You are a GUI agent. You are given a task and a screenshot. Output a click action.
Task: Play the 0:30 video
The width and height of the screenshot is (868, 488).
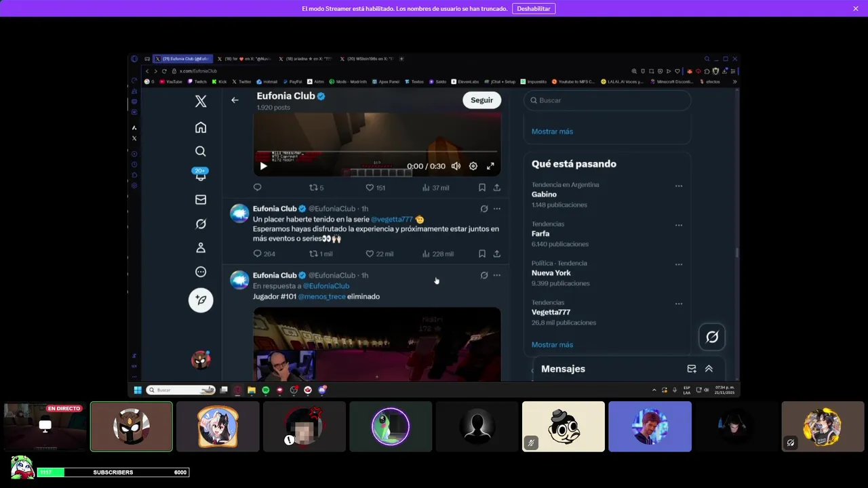[x=263, y=166]
